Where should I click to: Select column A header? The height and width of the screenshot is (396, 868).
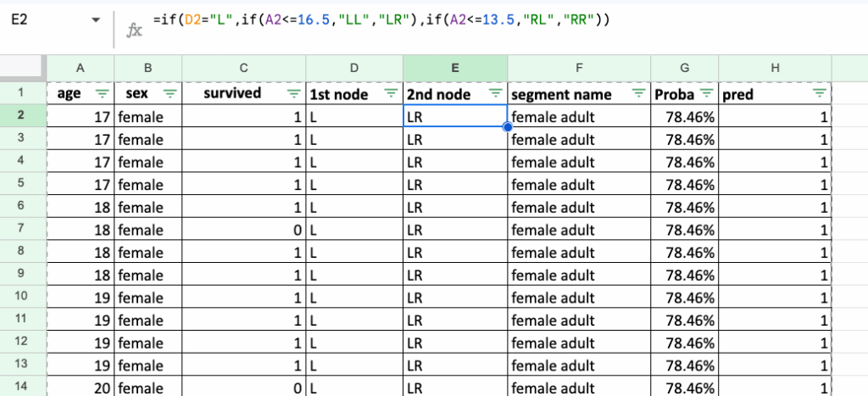(x=81, y=68)
